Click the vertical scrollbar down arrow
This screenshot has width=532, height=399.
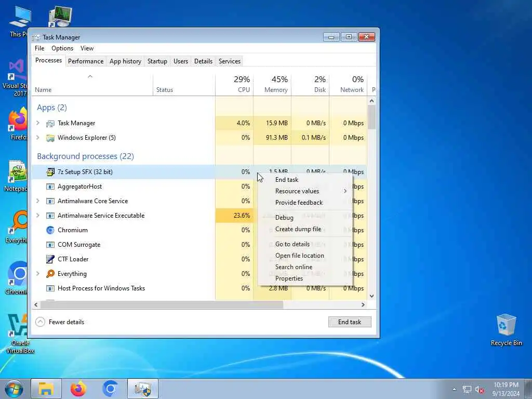tap(371, 296)
